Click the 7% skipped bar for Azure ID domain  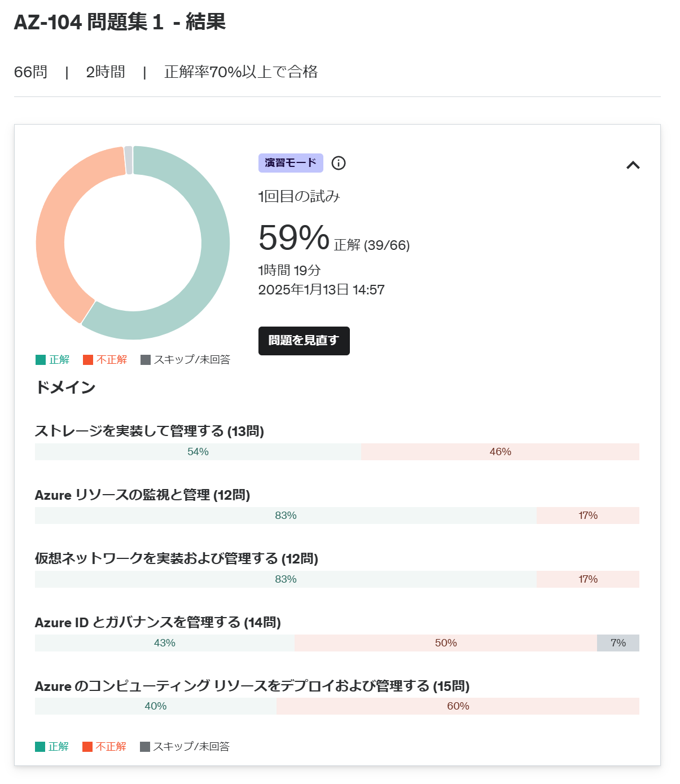pyautogui.click(x=618, y=643)
